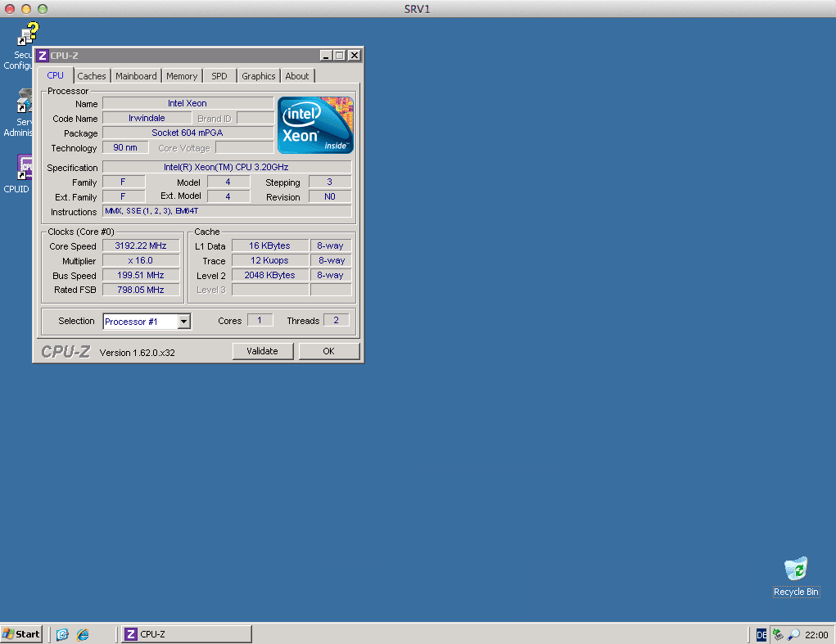The width and height of the screenshot is (836, 644).
Task: Click the Version 1.62.0.x32 text
Action: 137,353
